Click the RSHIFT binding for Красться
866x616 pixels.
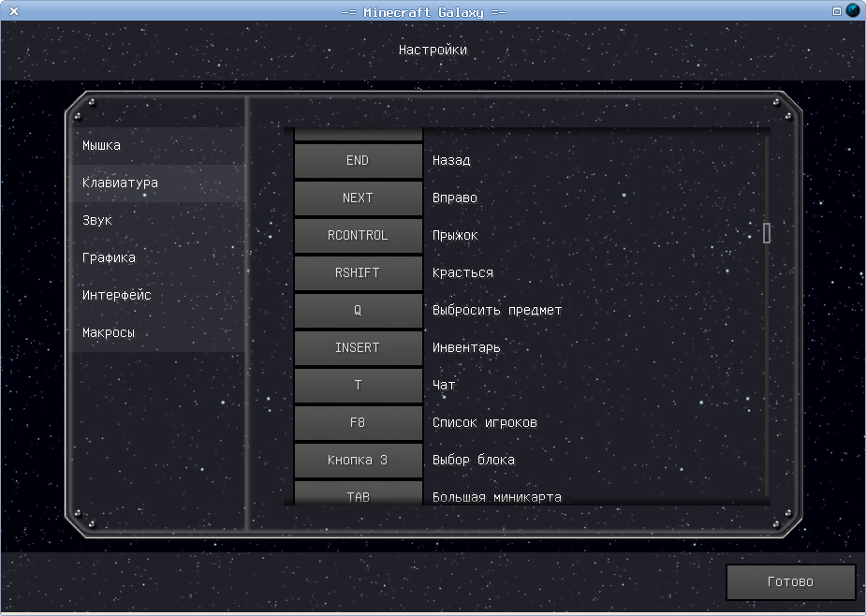pyautogui.click(x=358, y=273)
